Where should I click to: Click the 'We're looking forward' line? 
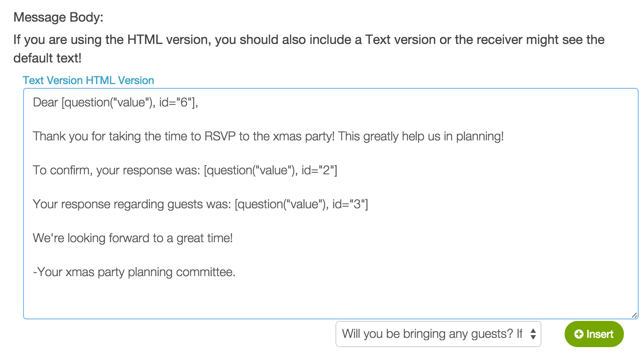click(x=133, y=238)
